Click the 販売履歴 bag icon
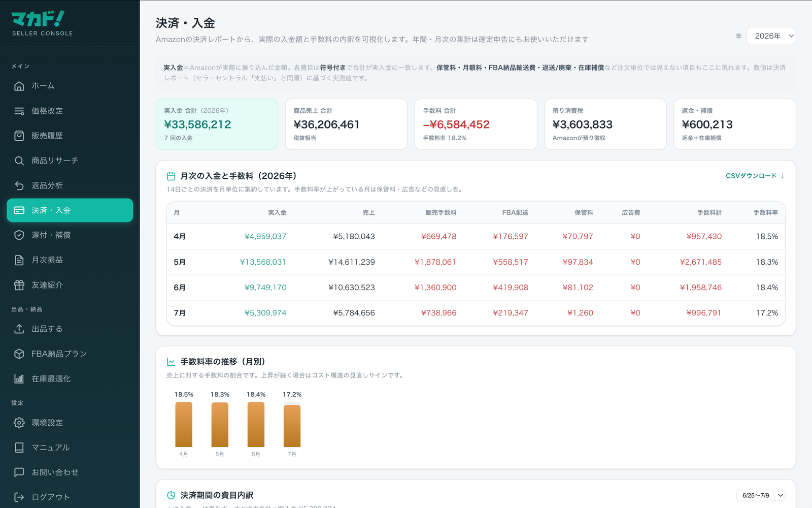 point(19,136)
